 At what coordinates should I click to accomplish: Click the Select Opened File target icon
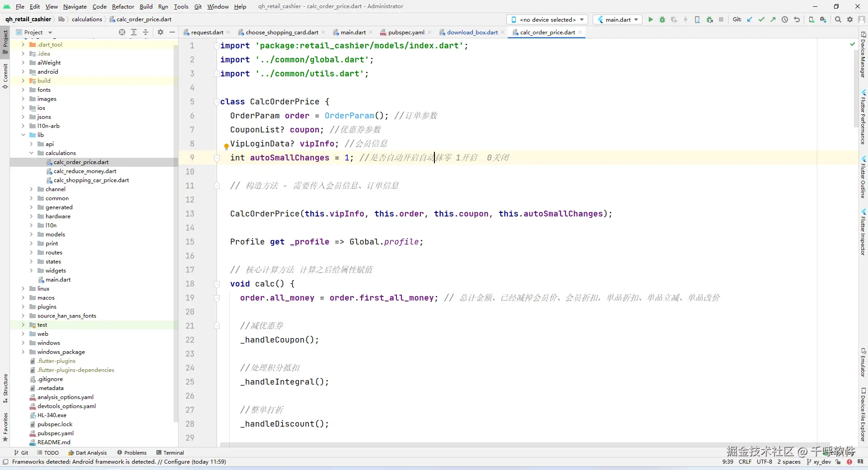tap(122, 32)
